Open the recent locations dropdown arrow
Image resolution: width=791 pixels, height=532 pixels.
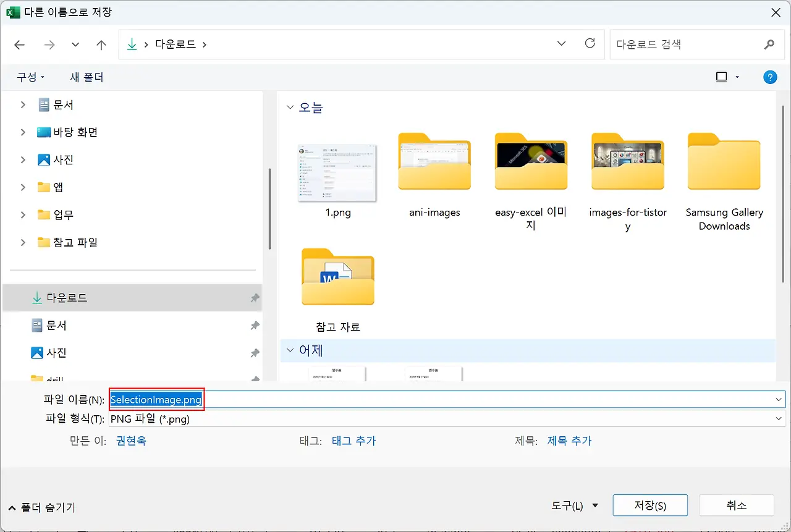[x=75, y=44]
